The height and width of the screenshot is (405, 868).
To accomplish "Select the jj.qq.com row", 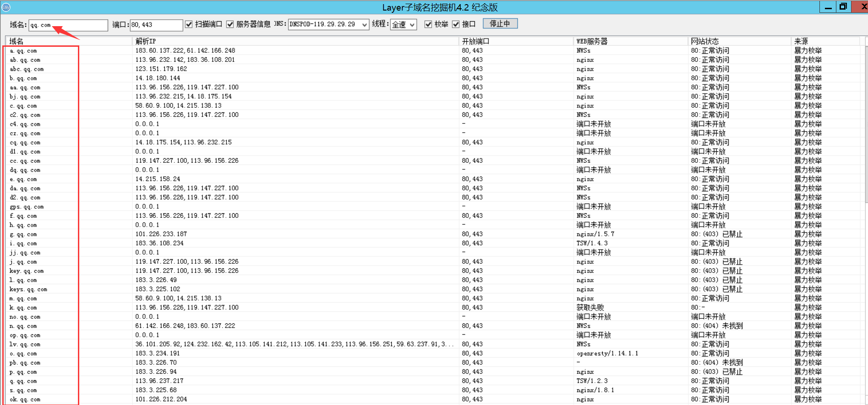I will click(433, 252).
